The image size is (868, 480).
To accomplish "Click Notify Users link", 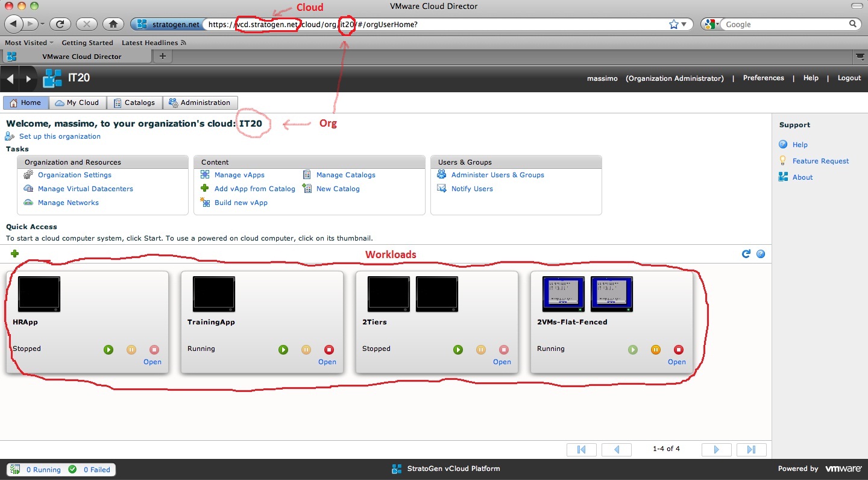I will coord(472,189).
